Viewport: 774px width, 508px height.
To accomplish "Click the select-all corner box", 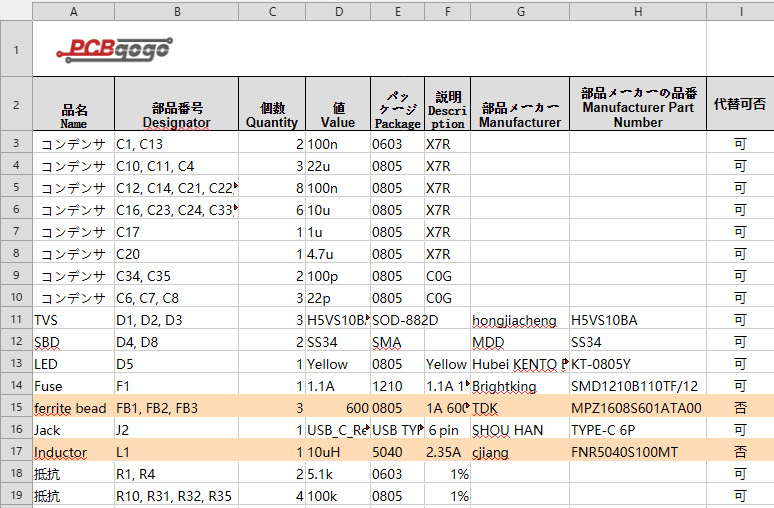I will pyautogui.click(x=16, y=11).
